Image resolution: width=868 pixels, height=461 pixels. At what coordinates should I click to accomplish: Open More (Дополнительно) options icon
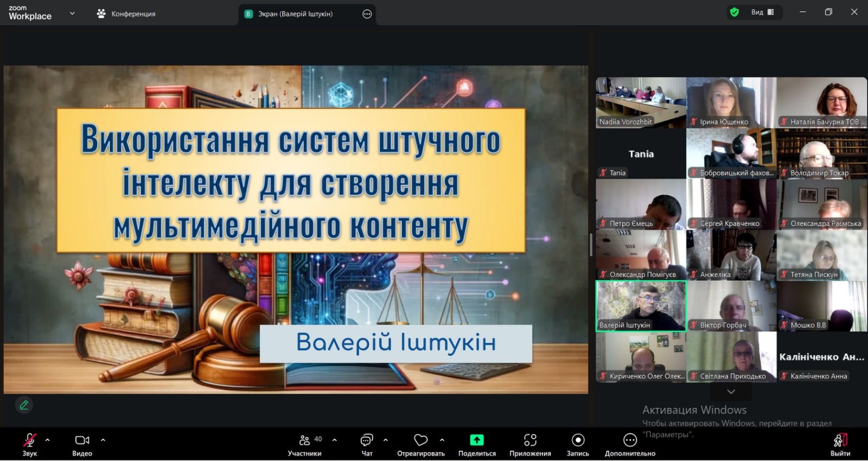(630, 440)
